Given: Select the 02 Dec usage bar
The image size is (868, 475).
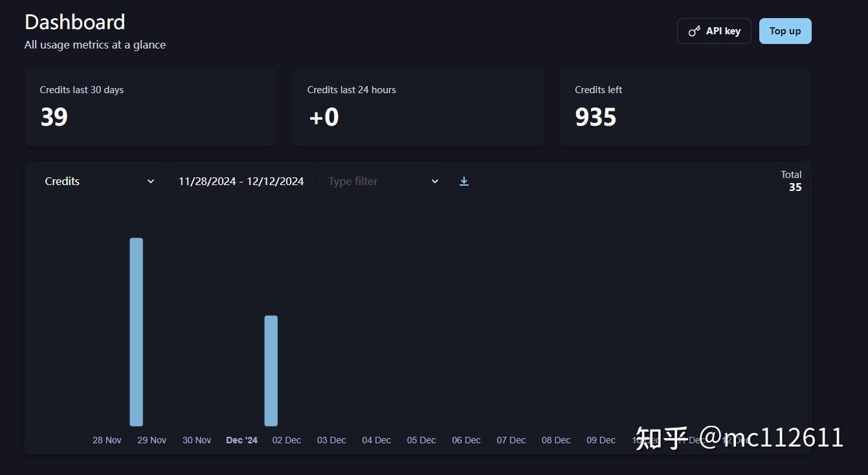Looking at the screenshot, I should 270,369.
